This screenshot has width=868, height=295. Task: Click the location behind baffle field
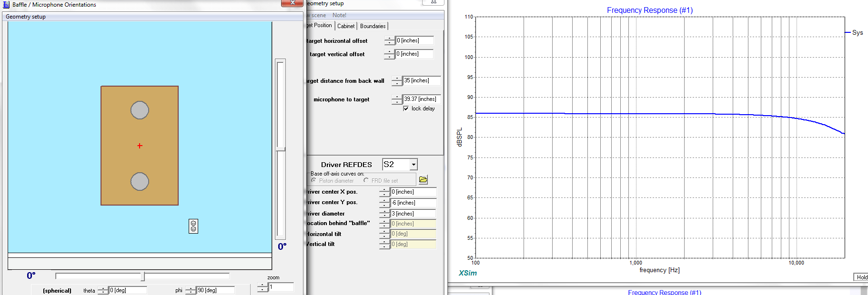(x=413, y=224)
